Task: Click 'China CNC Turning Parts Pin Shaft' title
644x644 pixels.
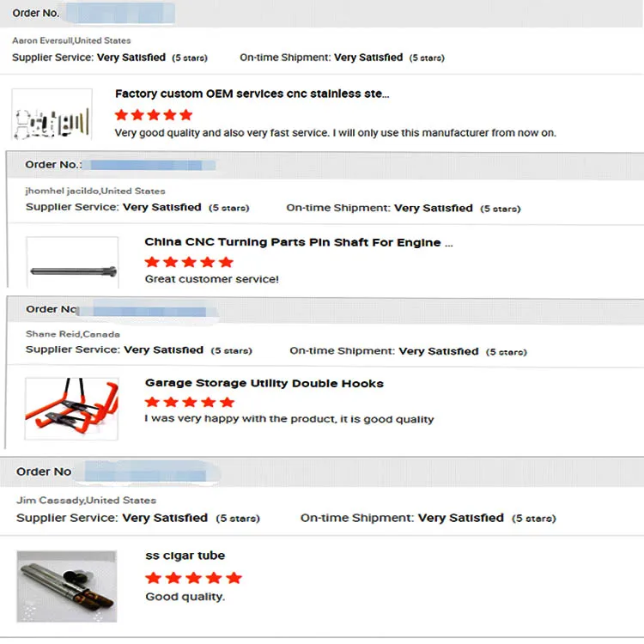Action: [298, 242]
